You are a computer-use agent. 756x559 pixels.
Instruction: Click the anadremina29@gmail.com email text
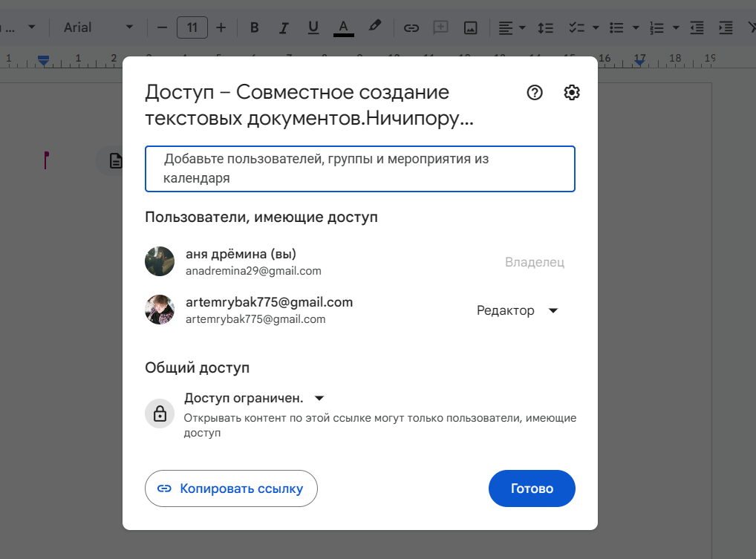(x=253, y=271)
